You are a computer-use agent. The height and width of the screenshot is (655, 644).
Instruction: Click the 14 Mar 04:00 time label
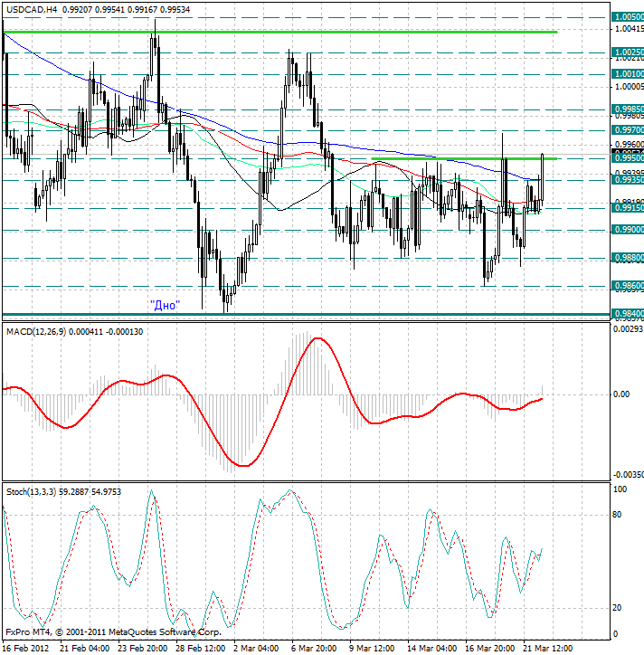pos(432,649)
